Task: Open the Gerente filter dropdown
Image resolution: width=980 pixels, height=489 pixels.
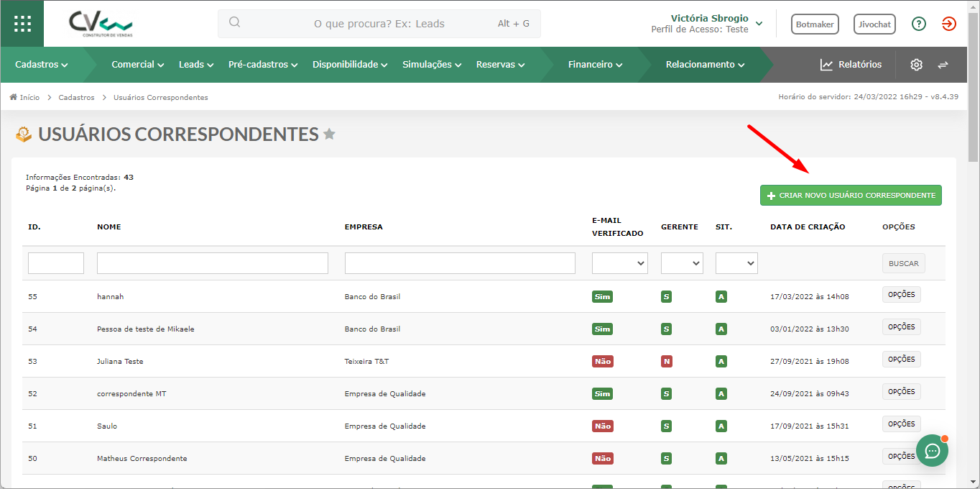Action: point(682,263)
